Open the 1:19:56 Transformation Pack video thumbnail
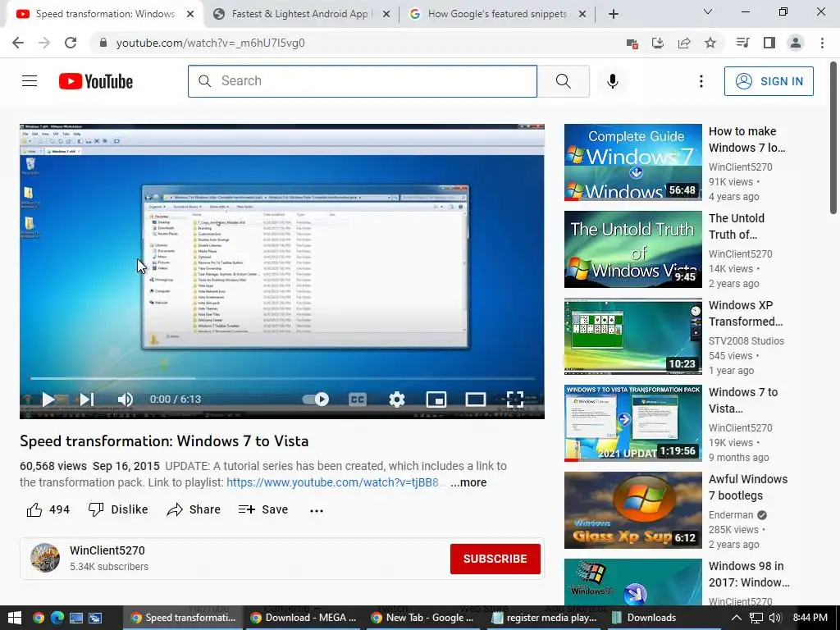840x630 pixels. (632, 422)
